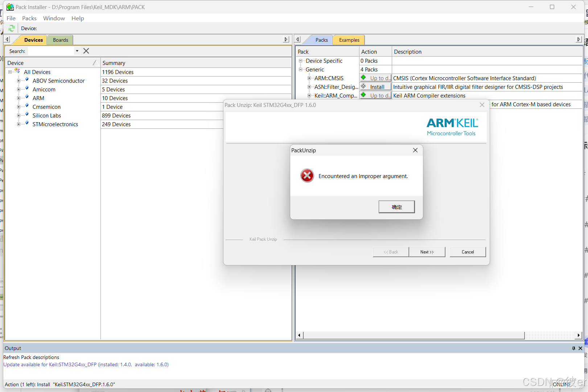Expand the ARM::CMSIS pack entry

309,78
